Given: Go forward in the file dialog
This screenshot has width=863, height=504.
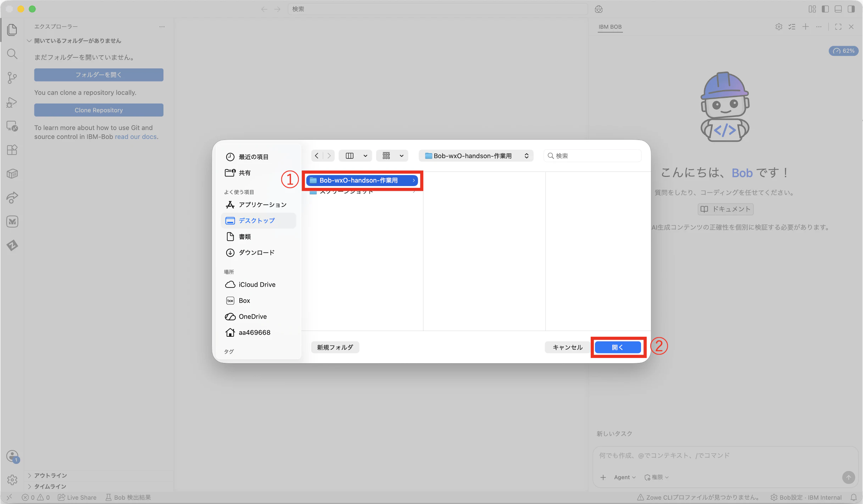Looking at the screenshot, I should pyautogui.click(x=329, y=156).
